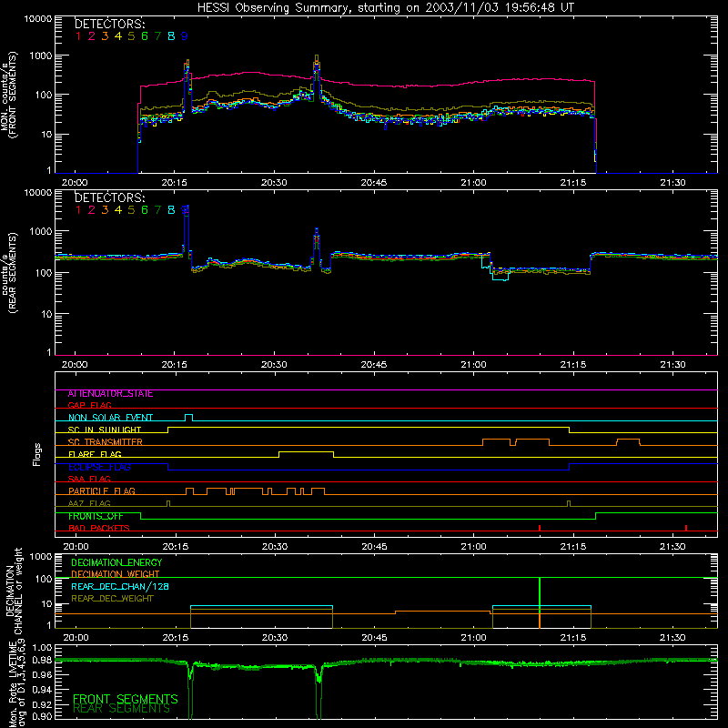Select detector 4 legend number in front segments plot
Image resolution: width=728 pixels, height=728 pixels.
(118, 36)
